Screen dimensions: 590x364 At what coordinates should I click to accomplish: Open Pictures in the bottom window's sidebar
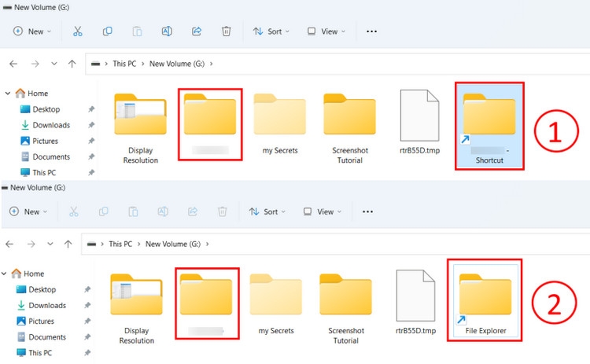(35, 321)
